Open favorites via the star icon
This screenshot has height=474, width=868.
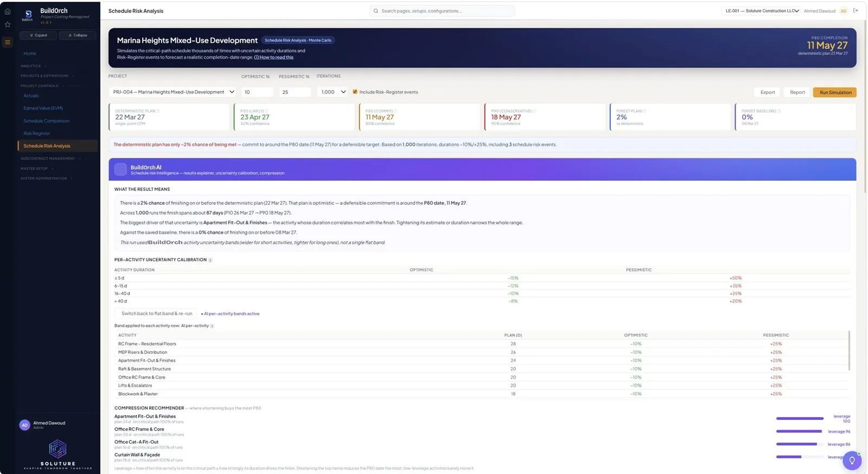click(x=8, y=24)
